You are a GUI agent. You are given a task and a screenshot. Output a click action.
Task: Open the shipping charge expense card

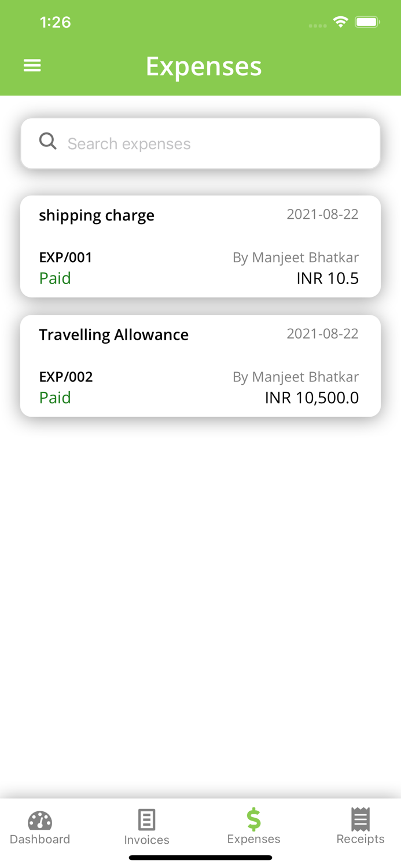tap(200, 246)
